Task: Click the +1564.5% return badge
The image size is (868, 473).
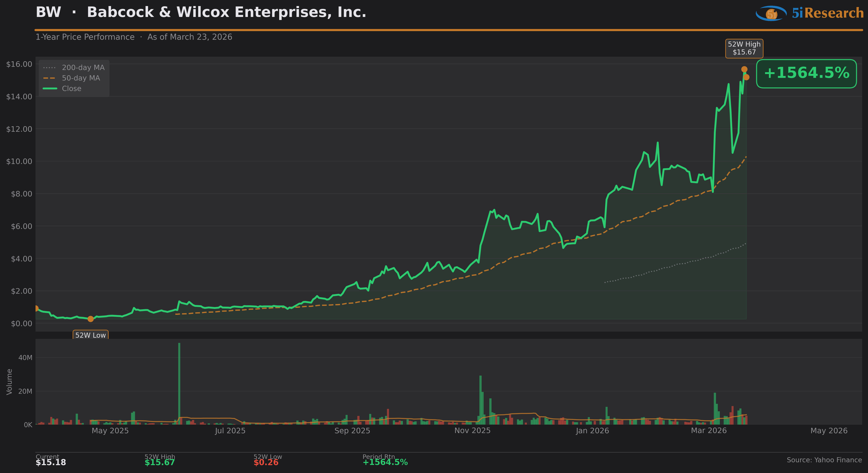Action: click(x=806, y=73)
